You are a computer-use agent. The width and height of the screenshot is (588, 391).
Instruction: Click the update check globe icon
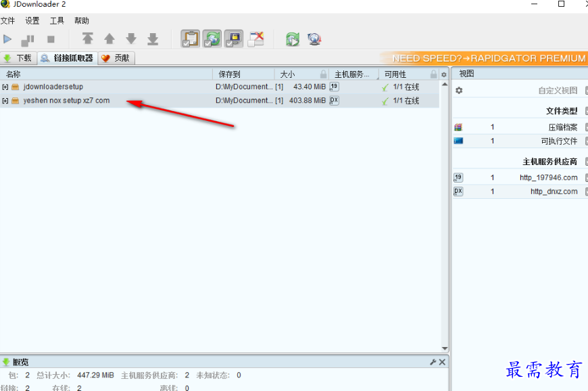[x=314, y=39]
